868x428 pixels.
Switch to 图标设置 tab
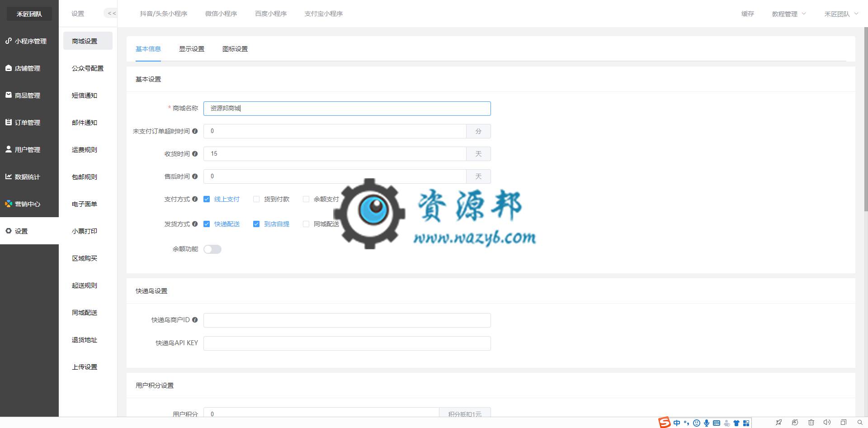[x=235, y=49]
